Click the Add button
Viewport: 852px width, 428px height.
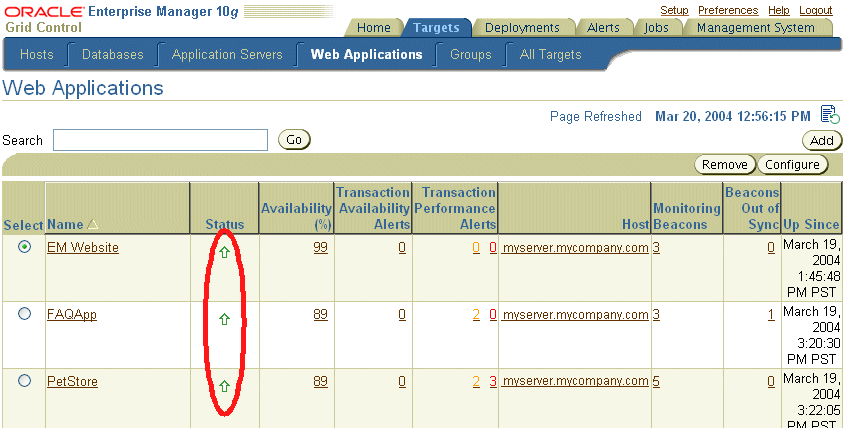[822, 141]
